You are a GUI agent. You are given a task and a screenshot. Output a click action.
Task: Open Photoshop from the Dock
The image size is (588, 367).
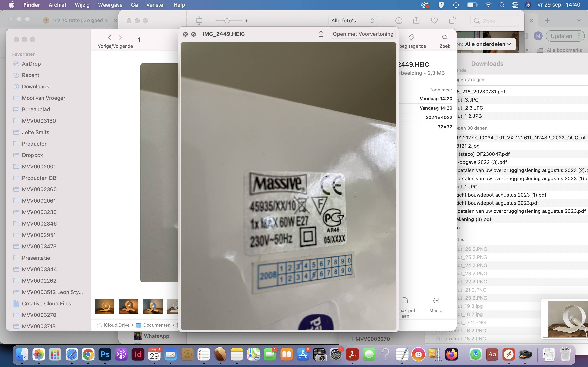click(105, 354)
